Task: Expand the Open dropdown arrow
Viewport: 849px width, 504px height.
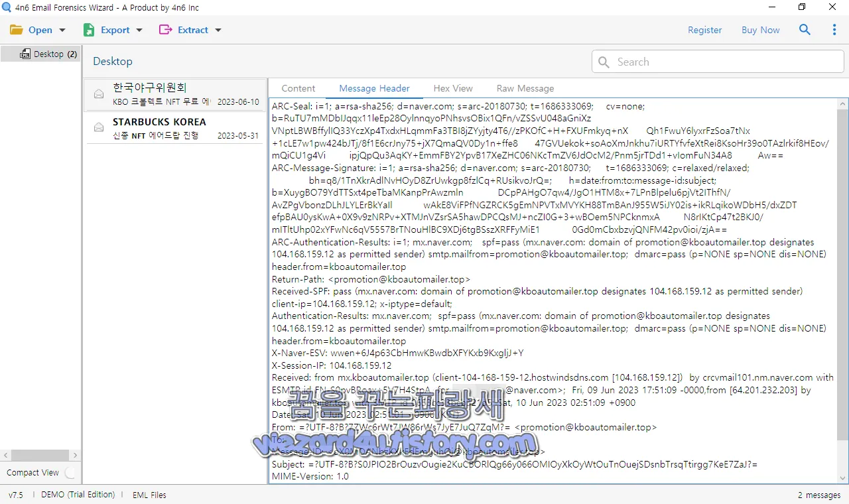Action: click(x=62, y=30)
